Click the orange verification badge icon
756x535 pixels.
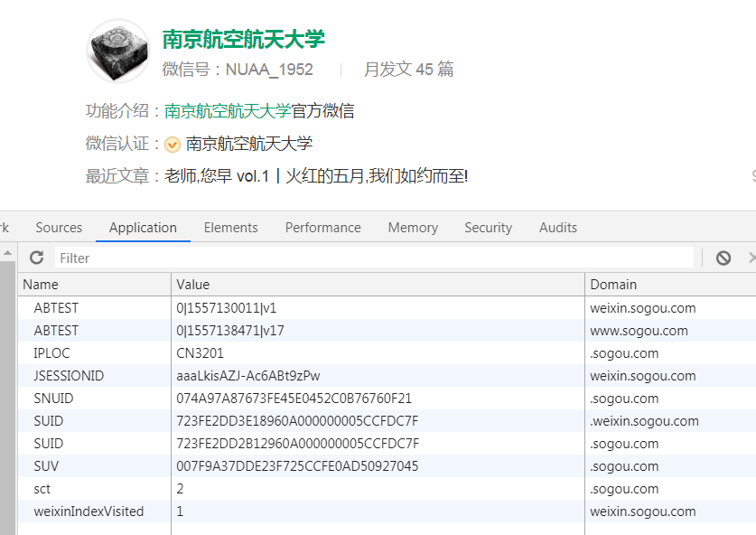[173, 145]
